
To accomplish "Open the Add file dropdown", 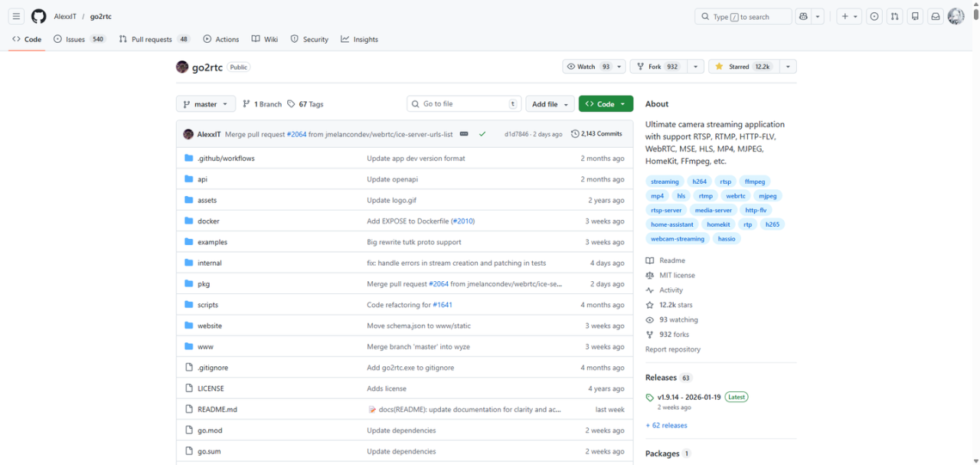I will [x=550, y=104].
